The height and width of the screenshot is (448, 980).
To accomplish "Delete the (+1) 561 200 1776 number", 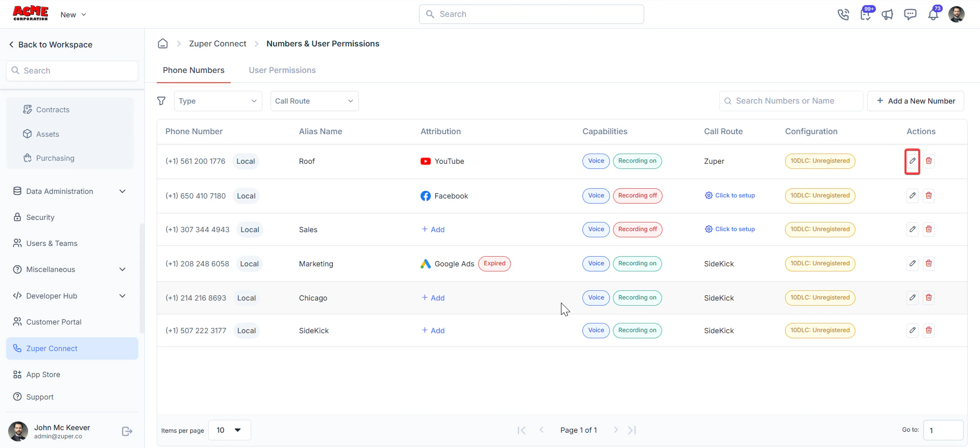I will 929,161.
